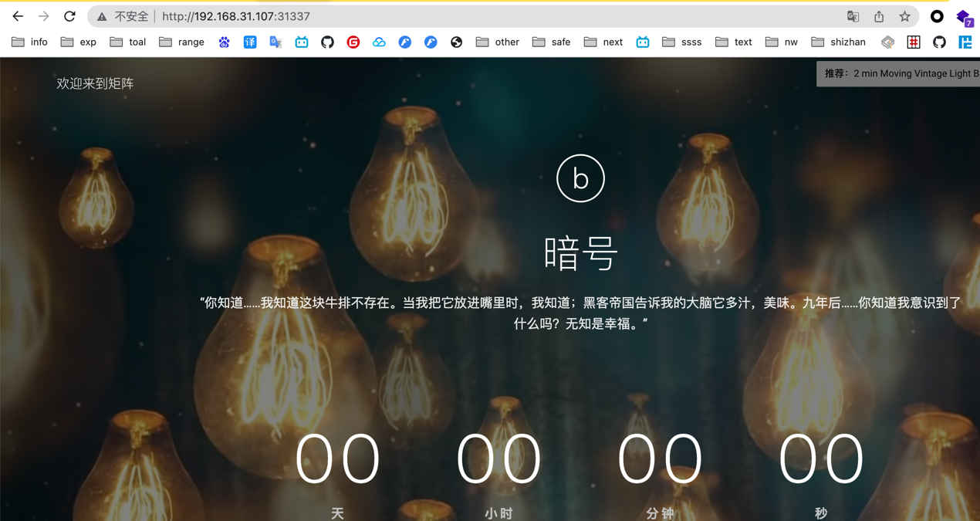Click the 欢迎来到矩阵 site title
The image size is (980, 521).
(x=95, y=83)
